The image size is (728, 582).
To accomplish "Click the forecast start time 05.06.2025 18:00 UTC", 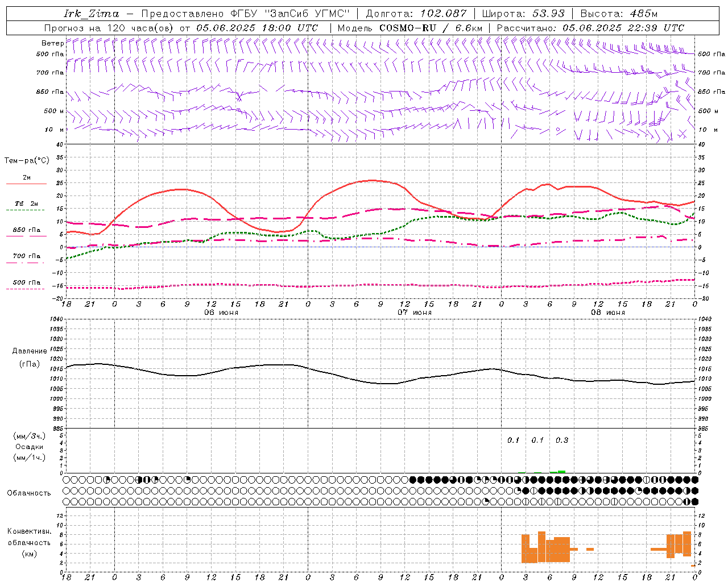I will click(257, 28).
